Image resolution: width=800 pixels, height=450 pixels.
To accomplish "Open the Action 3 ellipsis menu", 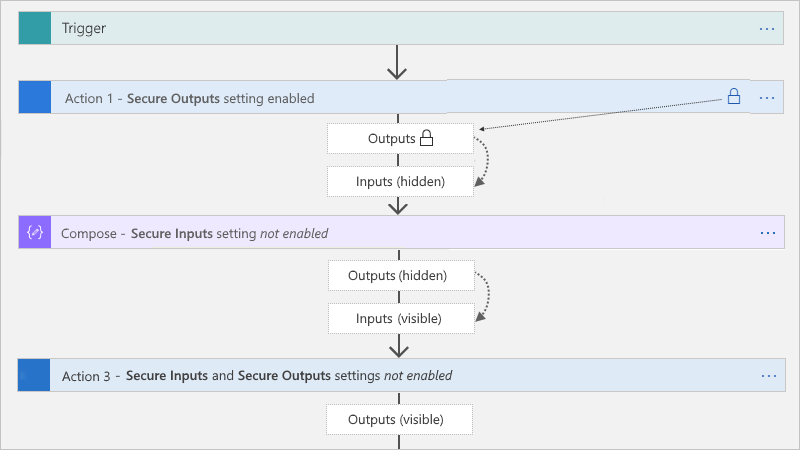I will (x=767, y=376).
